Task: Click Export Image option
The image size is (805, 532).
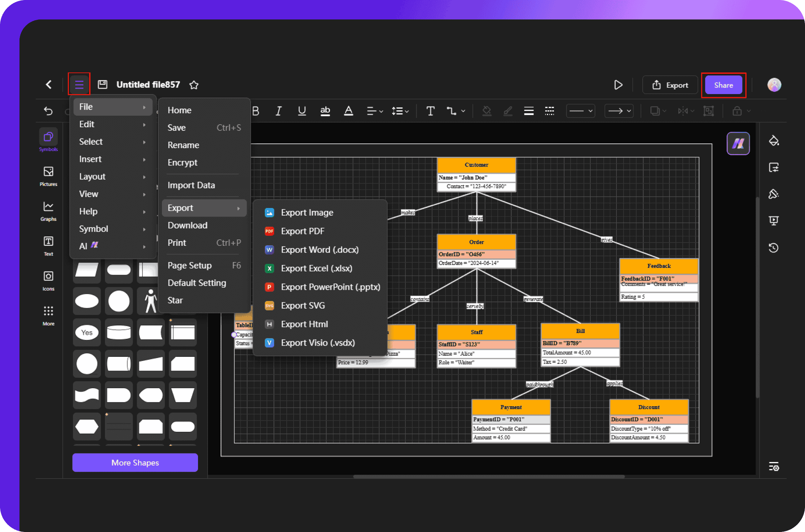Action: pyautogui.click(x=320, y=213)
